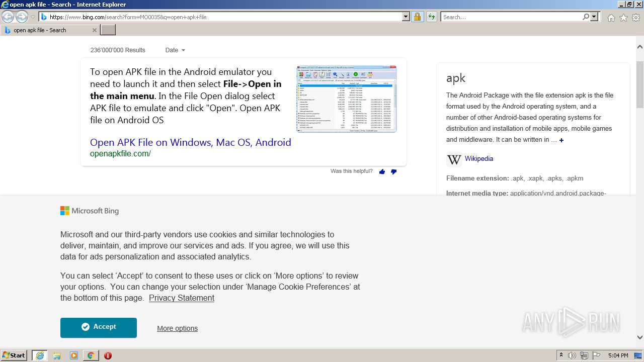Open a new blank tab

point(108,30)
